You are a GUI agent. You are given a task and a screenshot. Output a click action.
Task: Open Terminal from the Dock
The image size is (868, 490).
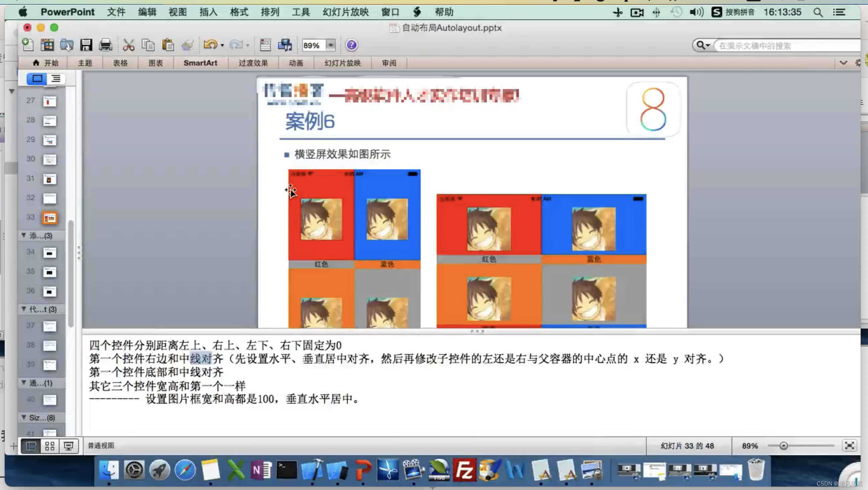click(287, 470)
